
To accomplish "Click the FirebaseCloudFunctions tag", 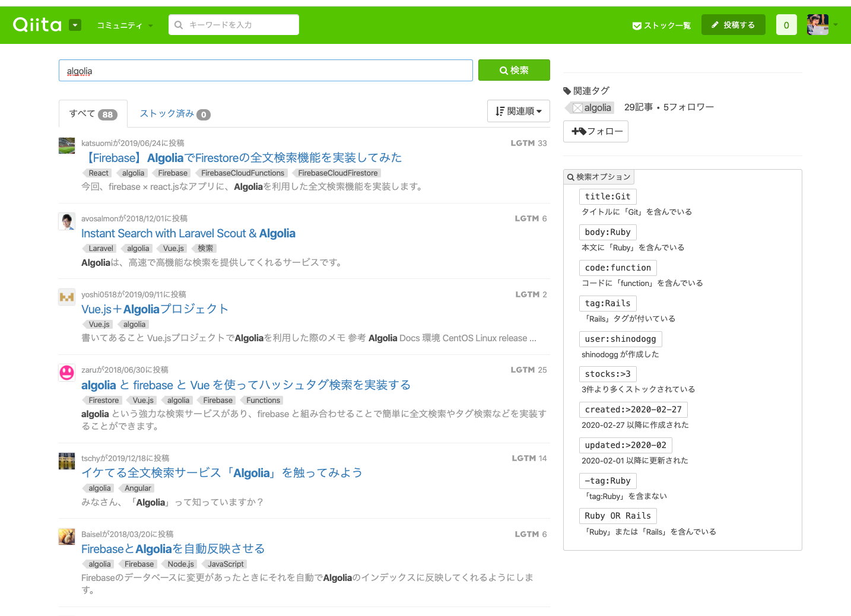I will click(243, 173).
